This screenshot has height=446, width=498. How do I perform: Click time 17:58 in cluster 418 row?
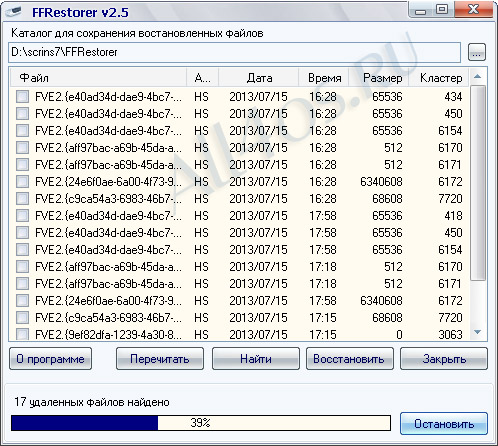click(x=323, y=216)
